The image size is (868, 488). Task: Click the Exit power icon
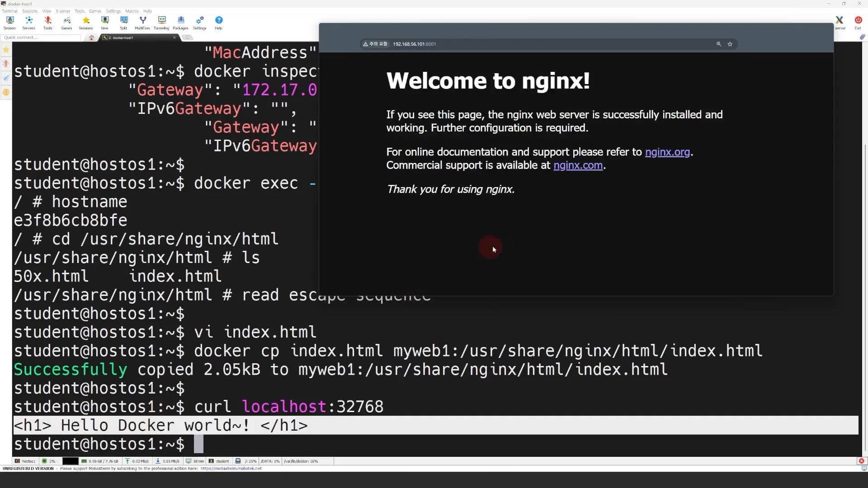(858, 23)
